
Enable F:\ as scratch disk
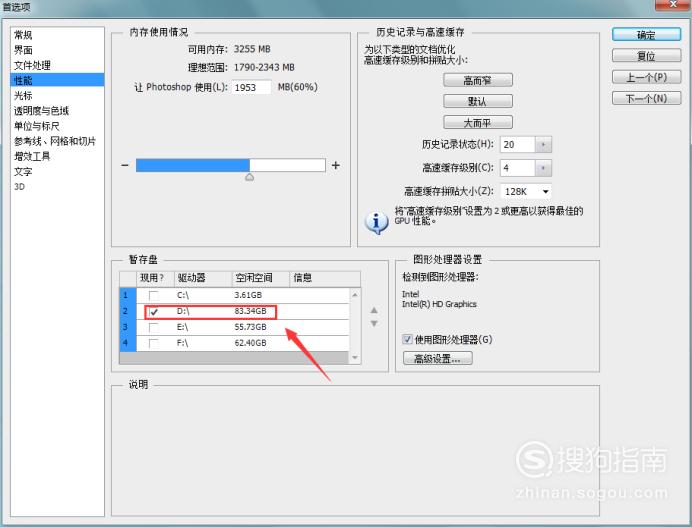pyautogui.click(x=153, y=343)
